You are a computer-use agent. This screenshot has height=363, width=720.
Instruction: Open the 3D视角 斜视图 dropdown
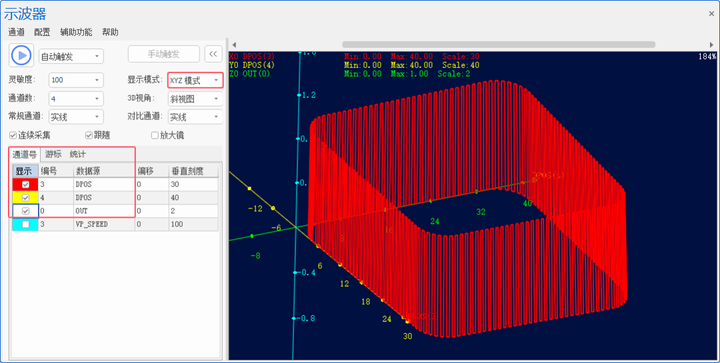click(x=195, y=99)
